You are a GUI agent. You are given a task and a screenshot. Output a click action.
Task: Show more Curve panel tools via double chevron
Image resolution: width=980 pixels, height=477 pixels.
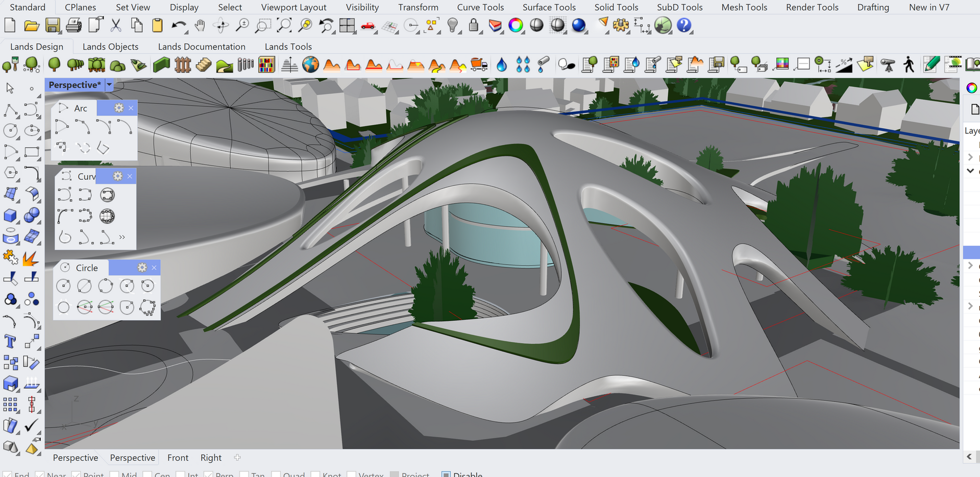pos(122,237)
